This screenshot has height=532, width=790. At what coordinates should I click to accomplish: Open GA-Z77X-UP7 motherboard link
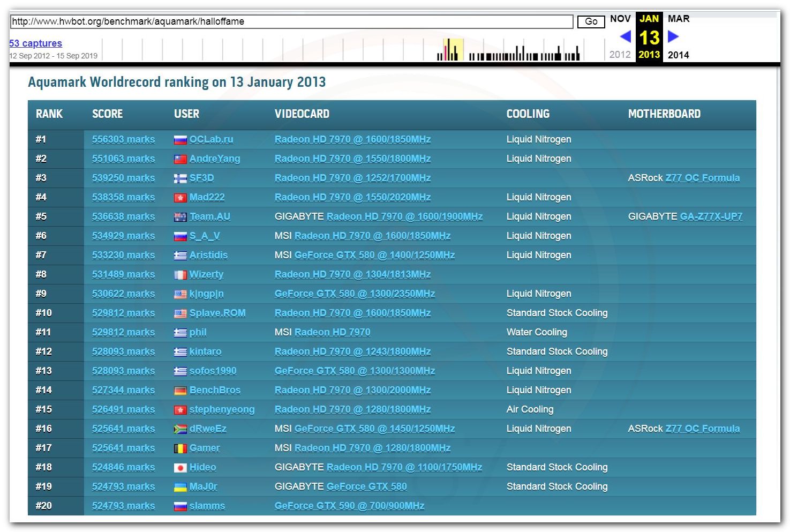tap(711, 216)
